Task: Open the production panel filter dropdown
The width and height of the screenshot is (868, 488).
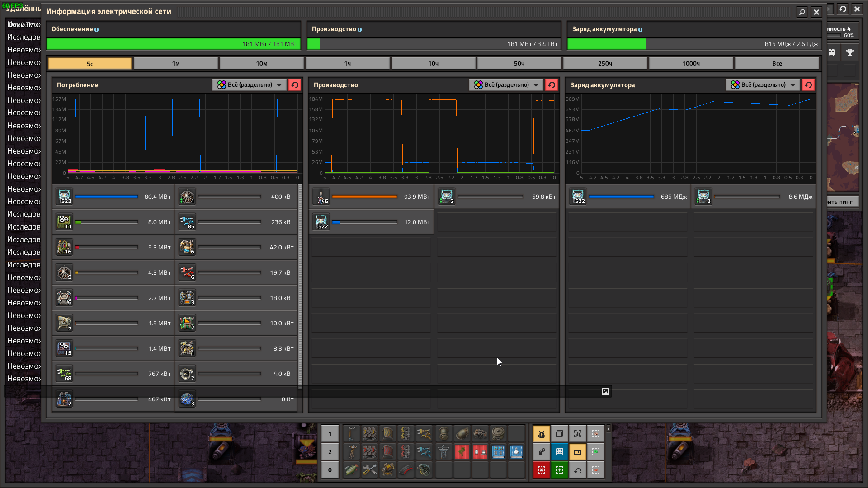Action: pyautogui.click(x=506, y=85)
